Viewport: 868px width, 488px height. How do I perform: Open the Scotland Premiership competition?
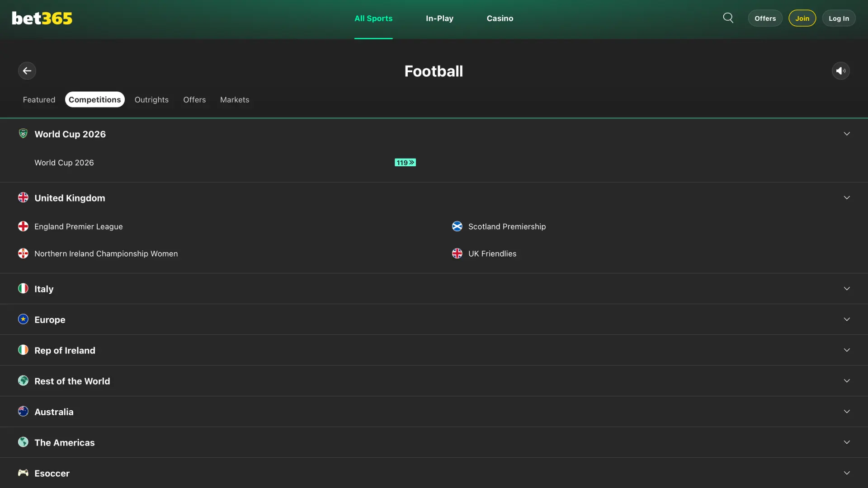[507, 226]
